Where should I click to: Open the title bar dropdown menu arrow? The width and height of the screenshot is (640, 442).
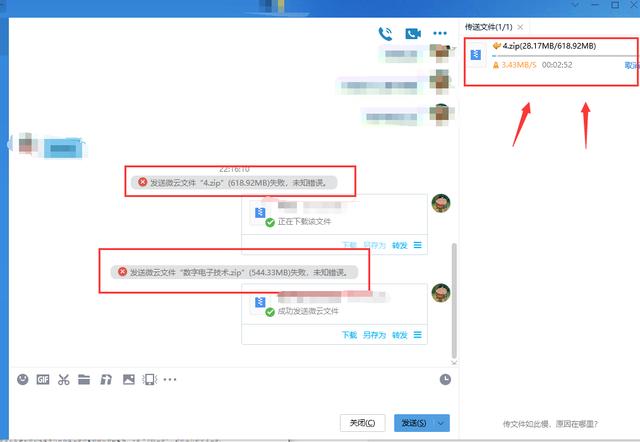(575, 5)
